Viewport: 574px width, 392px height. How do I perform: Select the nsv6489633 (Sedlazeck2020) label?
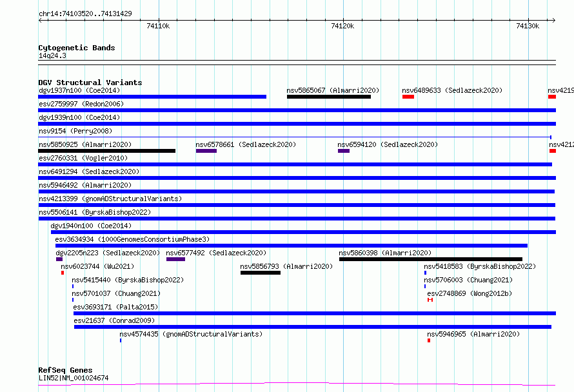452,90
